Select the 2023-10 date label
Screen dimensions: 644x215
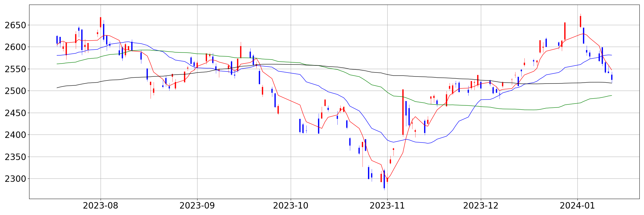[x=291, y=206]
